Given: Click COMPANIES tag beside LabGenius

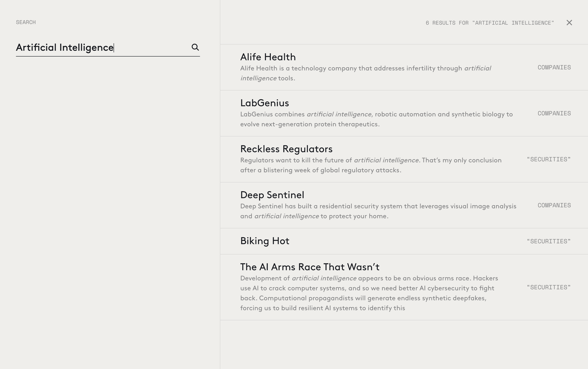Looking at the screenshot, I should pos(554,113).
